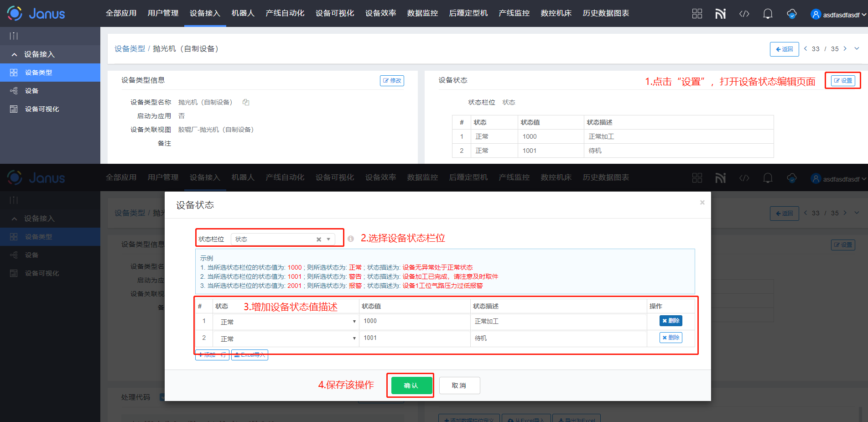The width and height of the screenshot is (868, 422).
Task: Open the code brackets icon in the bright upper header
Action: click(744, 14)
